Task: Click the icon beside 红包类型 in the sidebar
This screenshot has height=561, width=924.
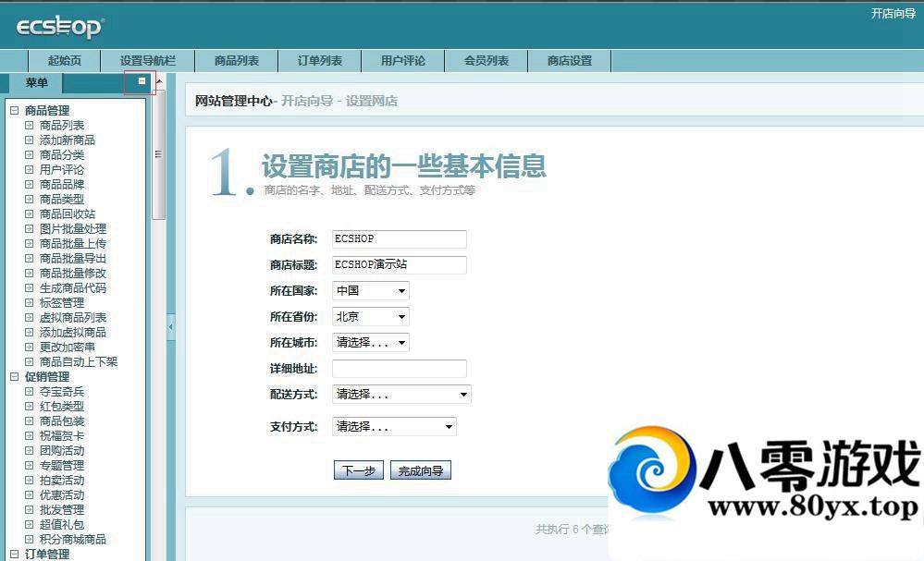Action: point(30,407)
